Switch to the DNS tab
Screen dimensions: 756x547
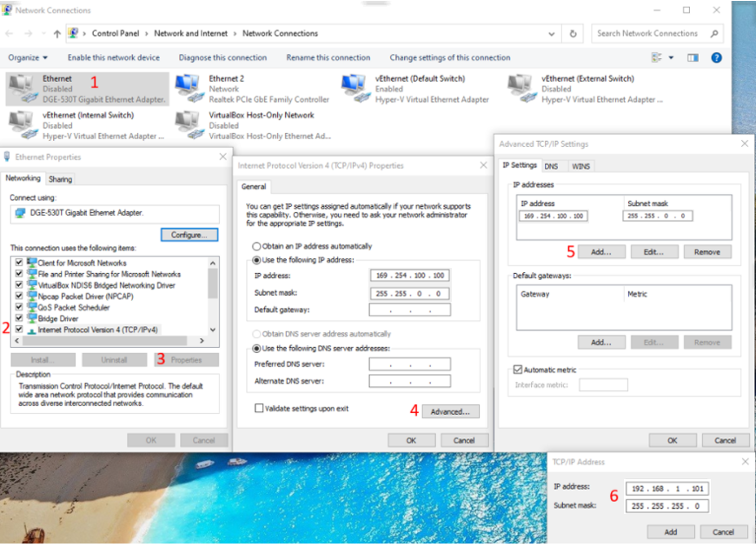click(551, 166)
